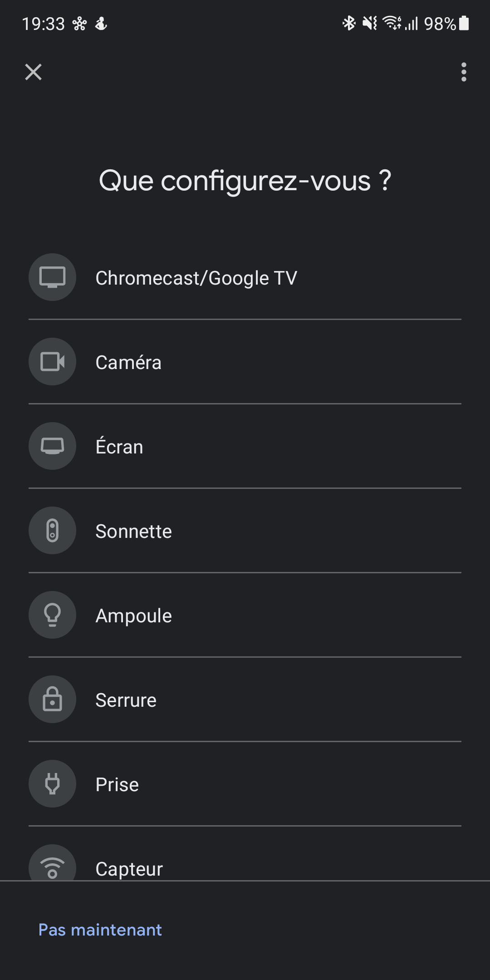Screen dimensions: 490x980
Task: Open the three-dot overflow menu
Action: click(463, 72)
